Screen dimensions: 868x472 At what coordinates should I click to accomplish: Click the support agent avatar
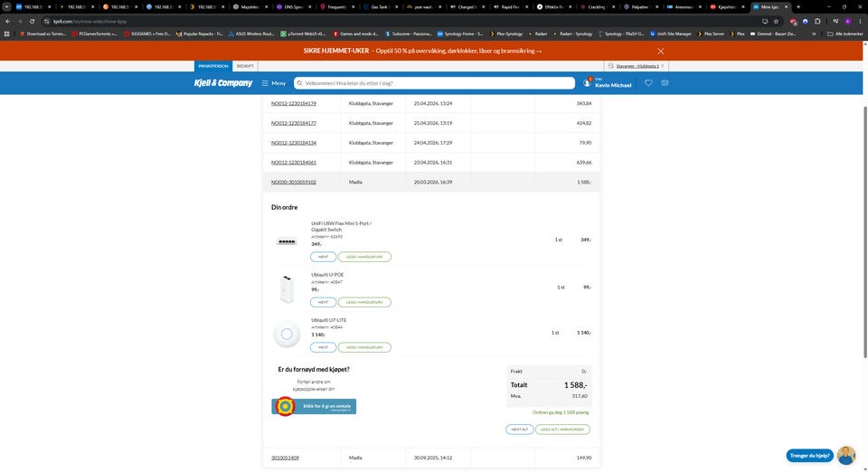click(846, 456)
